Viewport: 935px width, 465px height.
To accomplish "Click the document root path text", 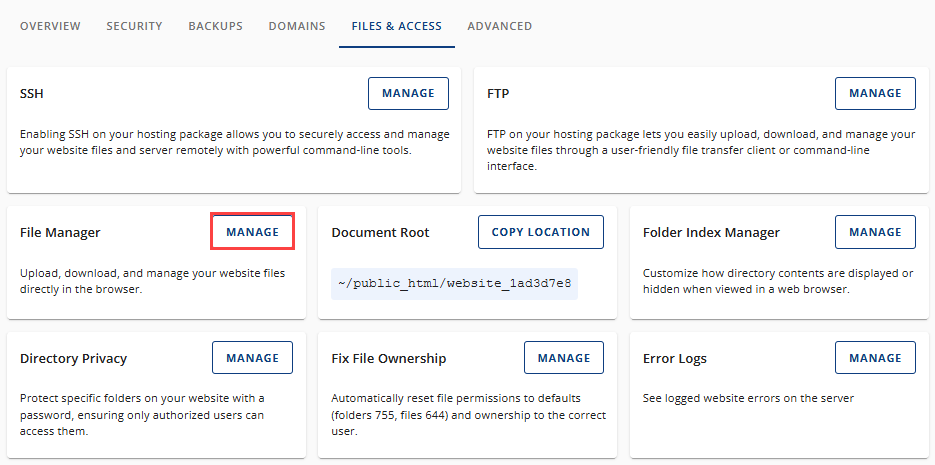I will pos(454,283).
